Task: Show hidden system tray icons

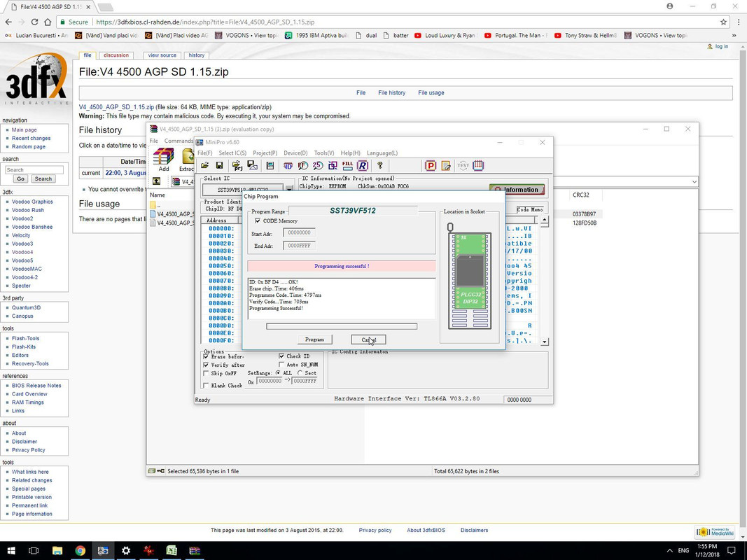Action: (669, 550)
